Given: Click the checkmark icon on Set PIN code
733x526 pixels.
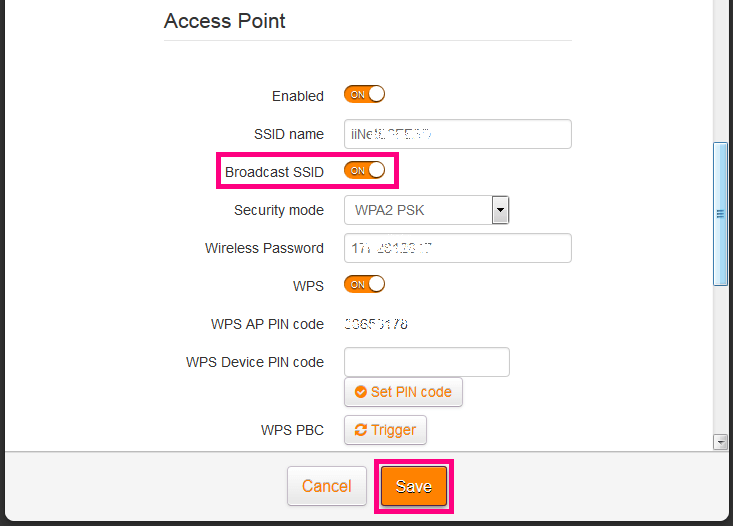Looking at the screenshot, I should (360, 392).
